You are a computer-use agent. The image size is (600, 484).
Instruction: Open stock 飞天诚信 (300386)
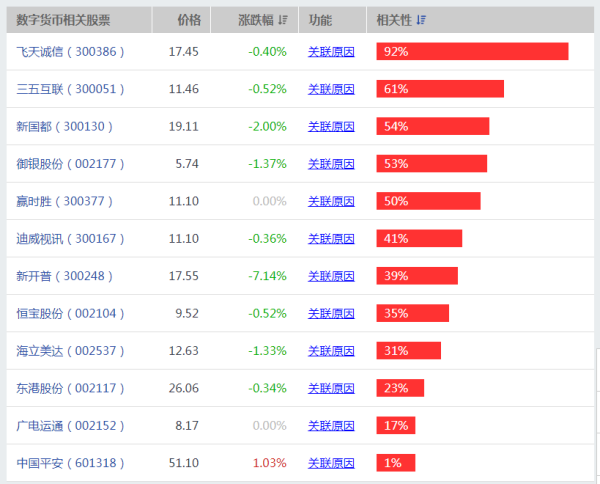pos(70,52)
